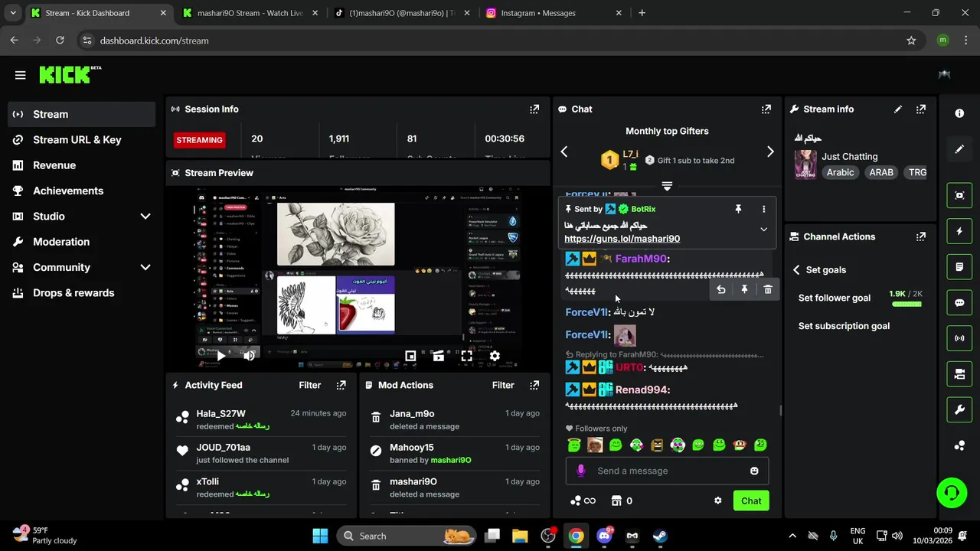Screen dimensions: 980x551
Task: Open the broadcast signal icon in right sidebar
Action: (x=959, y=338)
